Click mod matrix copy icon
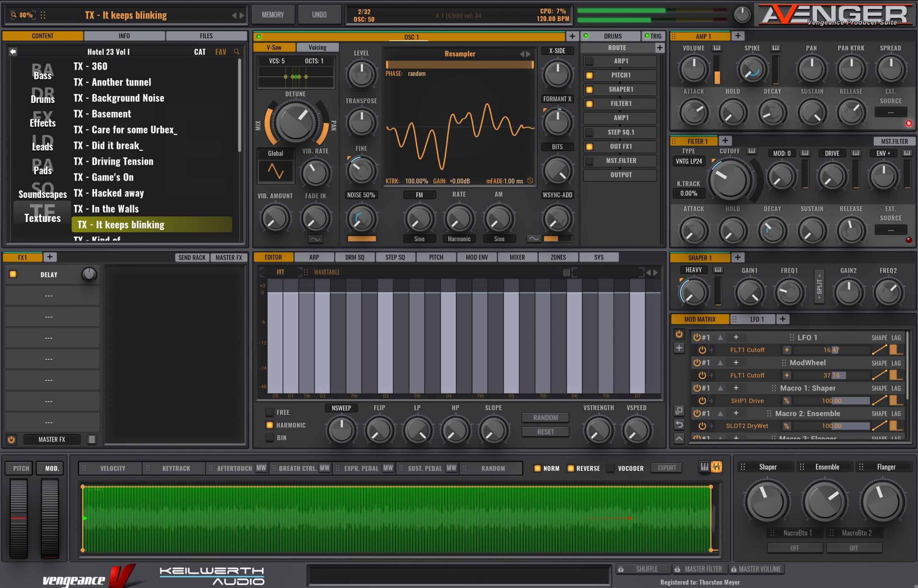The height and width of the screenshot is (588, 918). (x=679, y=411)
